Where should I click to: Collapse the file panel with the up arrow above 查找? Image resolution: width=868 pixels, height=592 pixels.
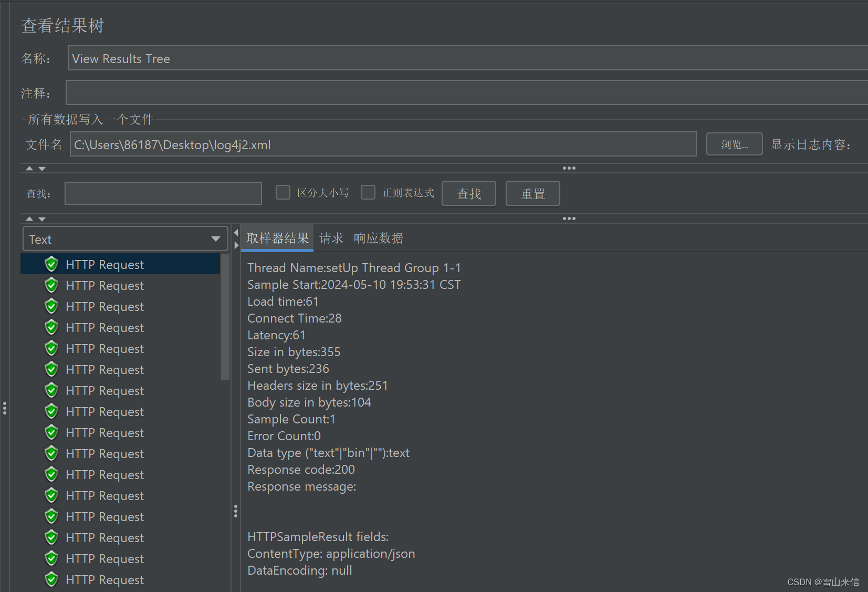coord(30,169)
